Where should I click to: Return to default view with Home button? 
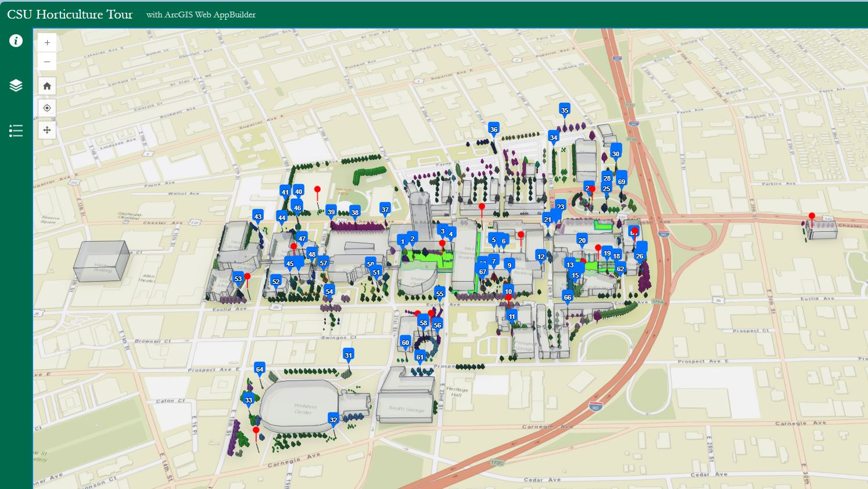47,86
